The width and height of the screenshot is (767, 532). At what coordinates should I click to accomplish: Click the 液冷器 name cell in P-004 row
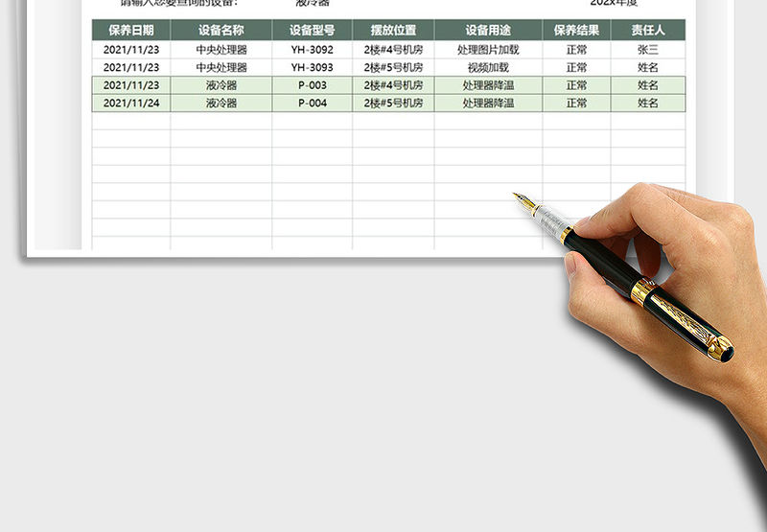pos(221,104)
